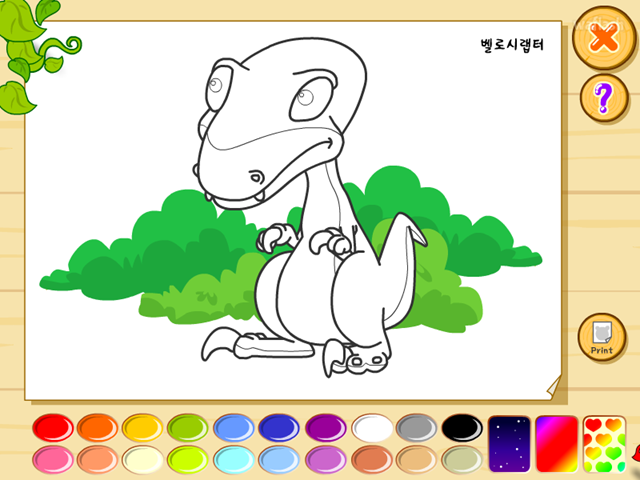Select the purple-to-yellow gradient pattern

point(557,444)
